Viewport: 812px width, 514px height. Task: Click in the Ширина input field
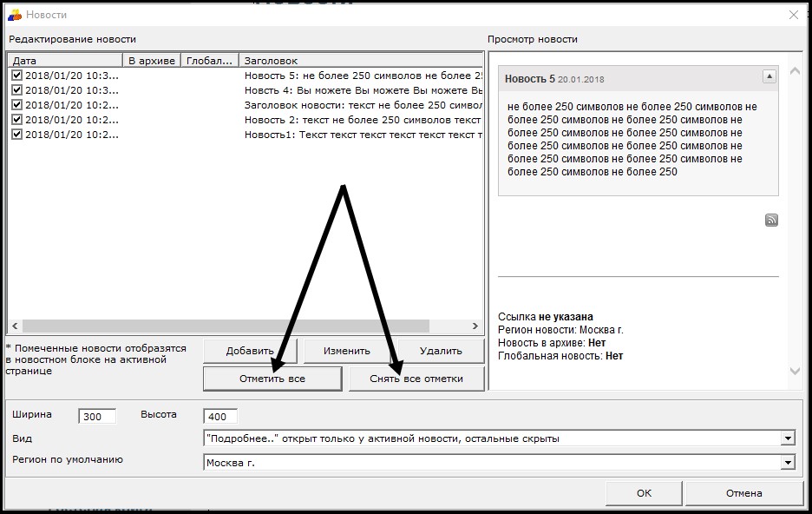tap(96, 417)
